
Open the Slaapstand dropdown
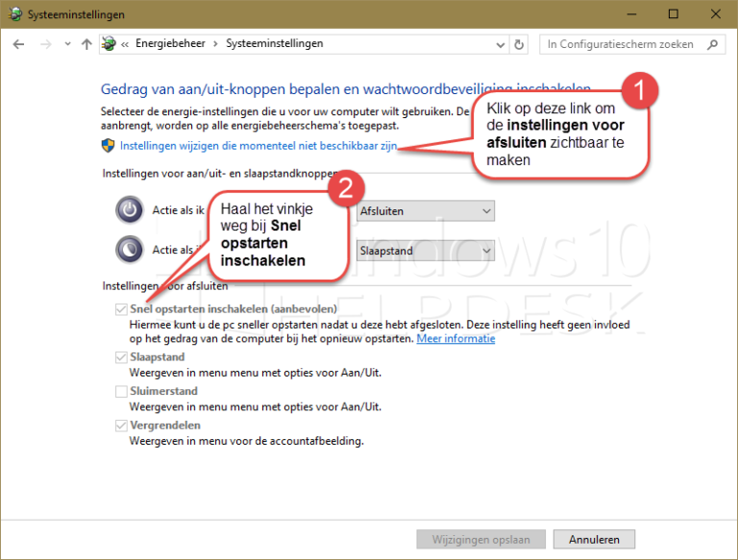tap(426, 251)
